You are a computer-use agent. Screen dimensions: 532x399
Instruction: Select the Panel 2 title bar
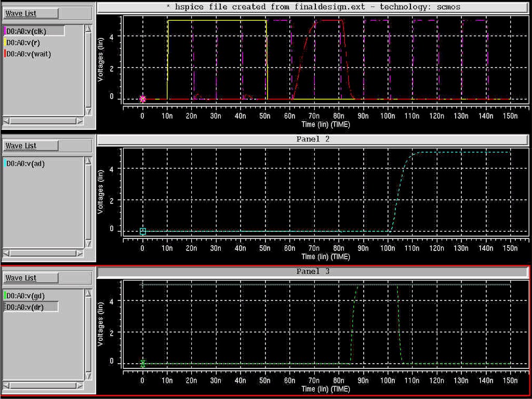pos(313,139)
